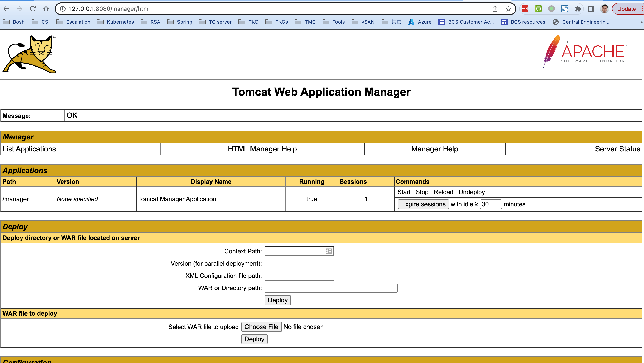Show more bookmarks with the chevron
Viewport: 644px width, 363px height.
[x=642, y=22]
